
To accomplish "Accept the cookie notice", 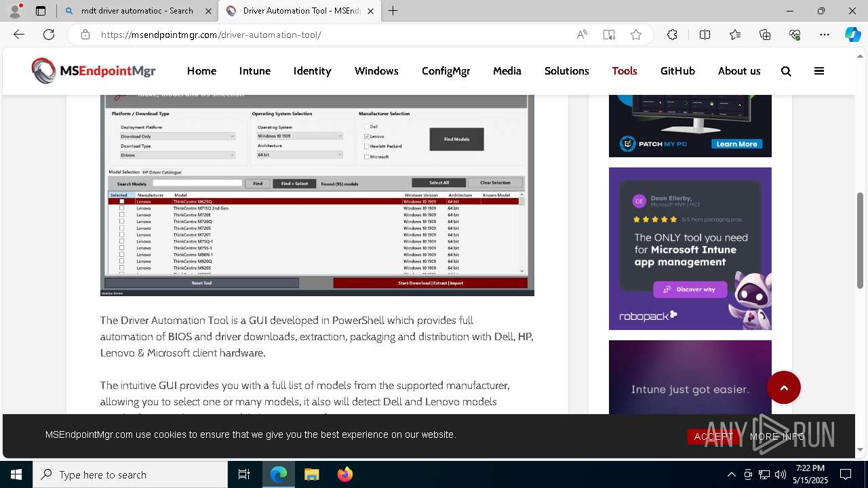I will [713, 436].
